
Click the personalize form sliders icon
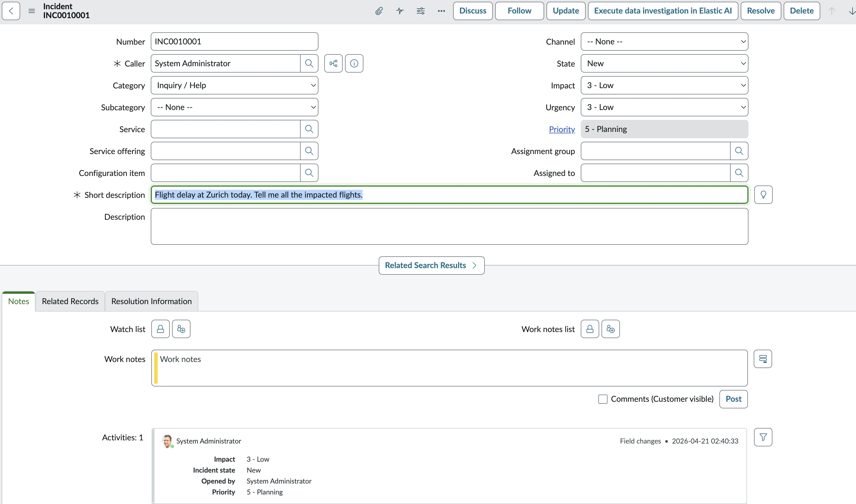coord(421,11)
